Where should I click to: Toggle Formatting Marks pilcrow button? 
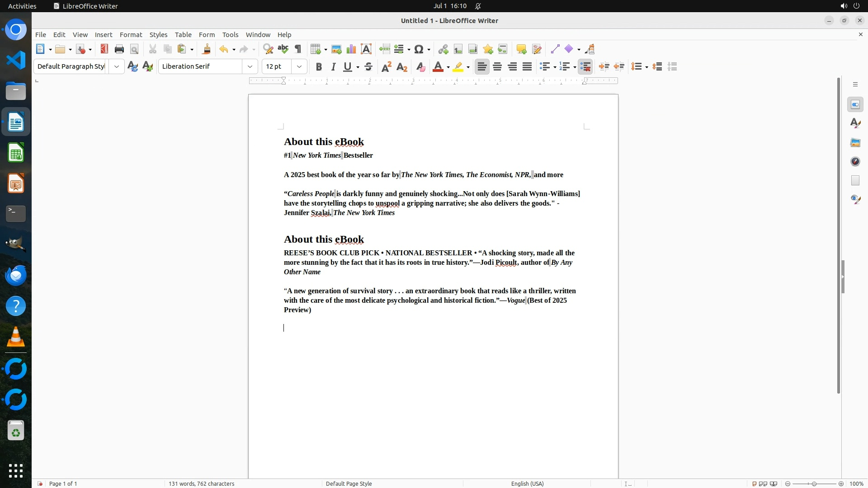pos(298,49)
